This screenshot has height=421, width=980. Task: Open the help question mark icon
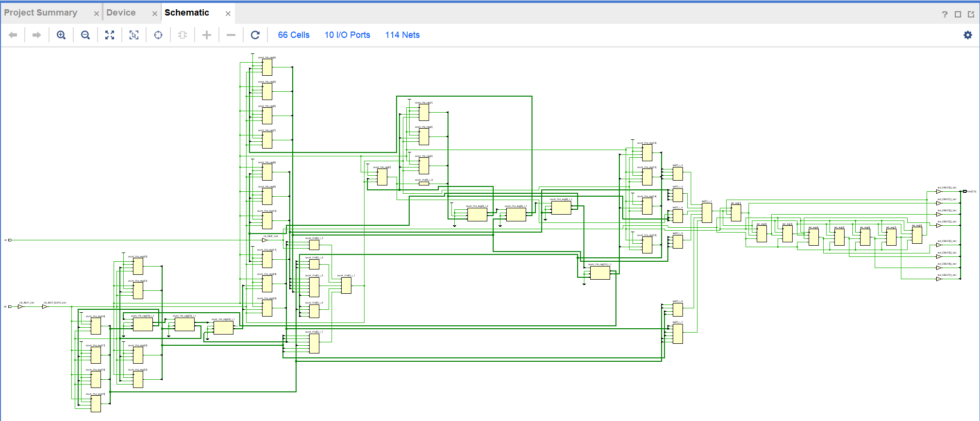[945, 14]
